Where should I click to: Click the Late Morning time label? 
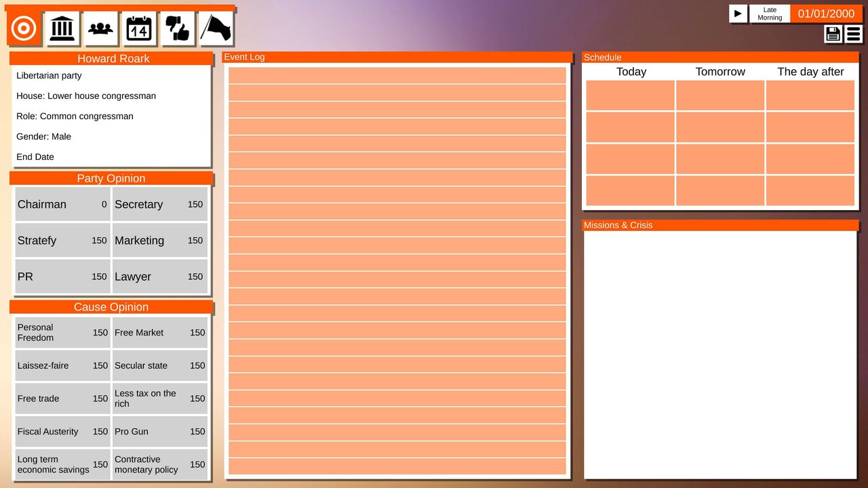tap(770, 14)
